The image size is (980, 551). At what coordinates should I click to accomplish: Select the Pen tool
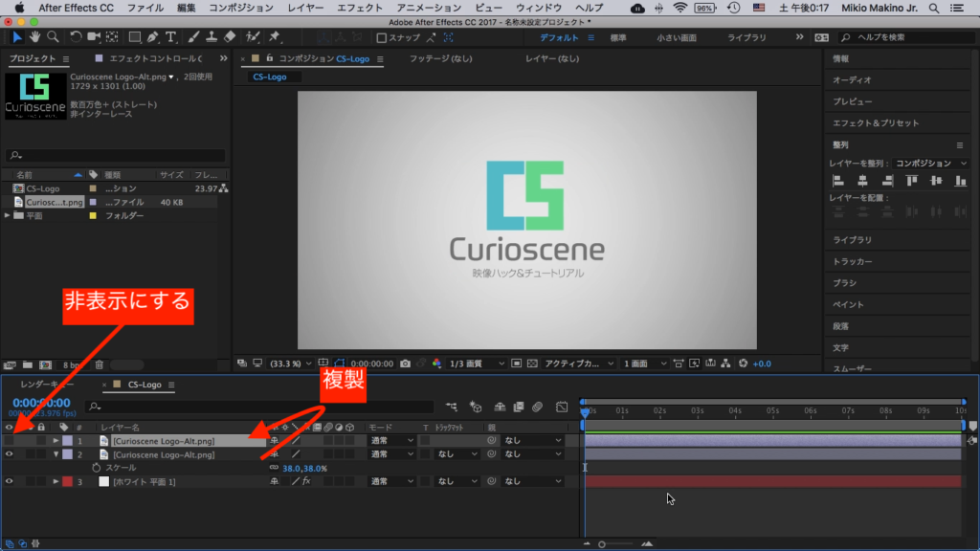154,37
